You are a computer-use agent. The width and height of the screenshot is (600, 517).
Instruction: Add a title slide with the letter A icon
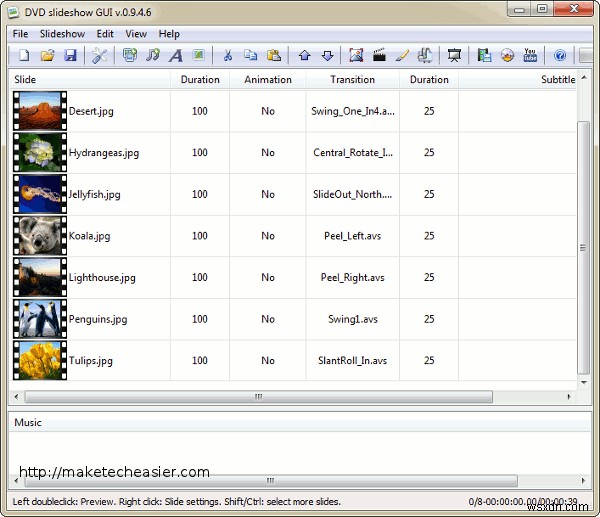pos(176,55)
